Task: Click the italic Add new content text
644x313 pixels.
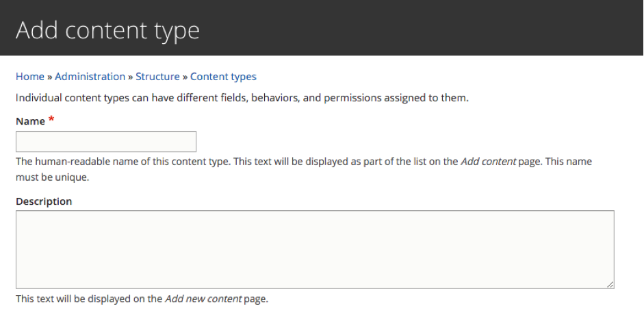Action: click(x=203, y=299)
